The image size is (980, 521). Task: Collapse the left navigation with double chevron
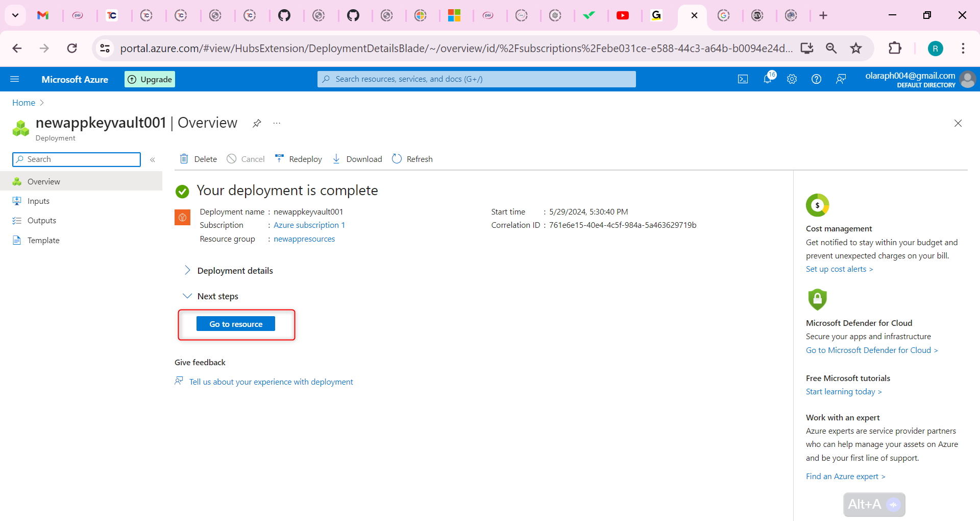pyautogui.click(x=153, y=160)
